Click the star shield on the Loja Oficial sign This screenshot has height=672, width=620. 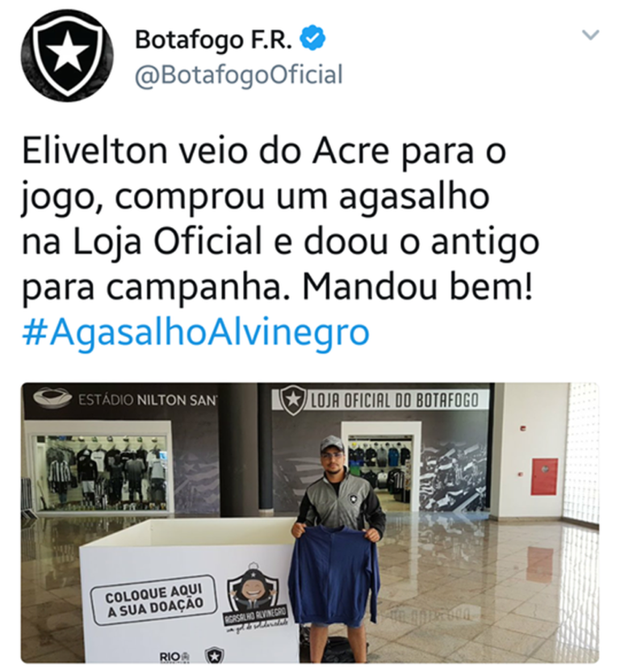pyautogui.click(x=294, y=400)
